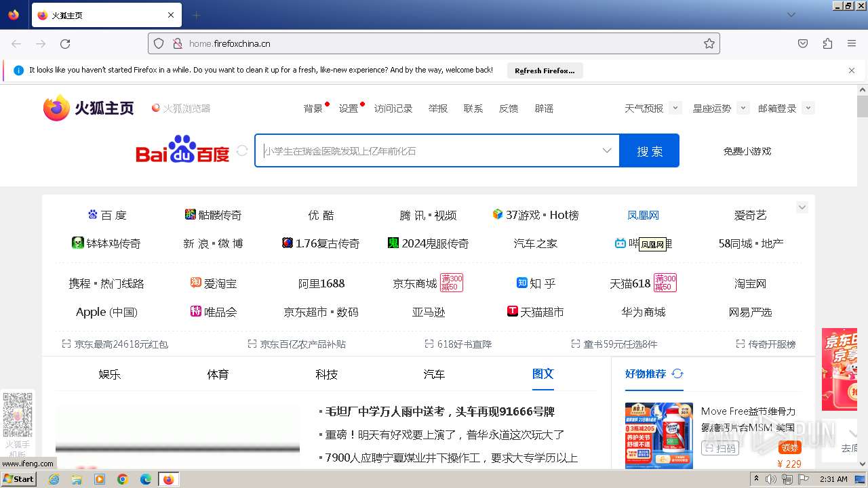Open the 京东商城 link
Viewport: 868px width, 488px height.
(x=415, y=283)
